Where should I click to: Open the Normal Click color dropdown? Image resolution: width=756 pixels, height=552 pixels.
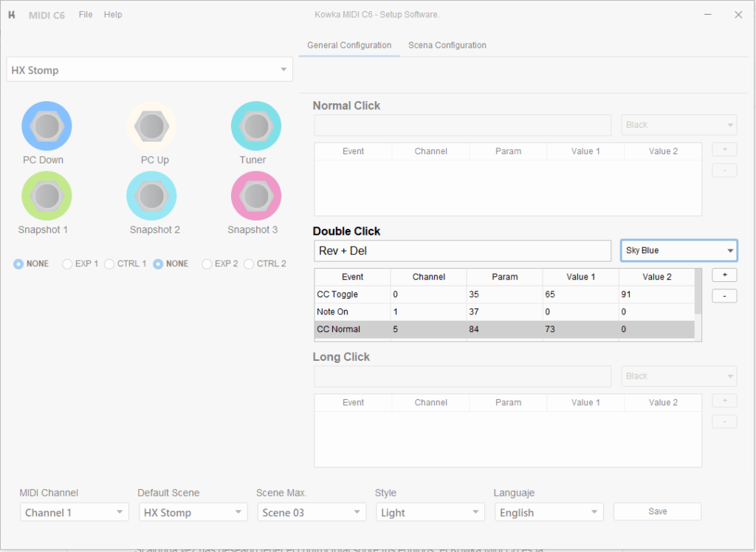[679, 125]
